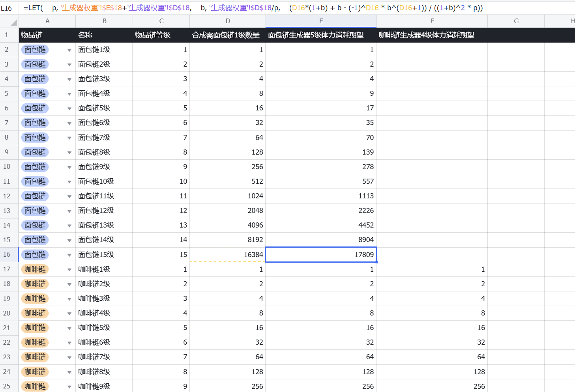Viewport: 575px width, 392px height.
Task: Open dropdown arrow in row 25 咖啡链
Action: tap(69, 387)
